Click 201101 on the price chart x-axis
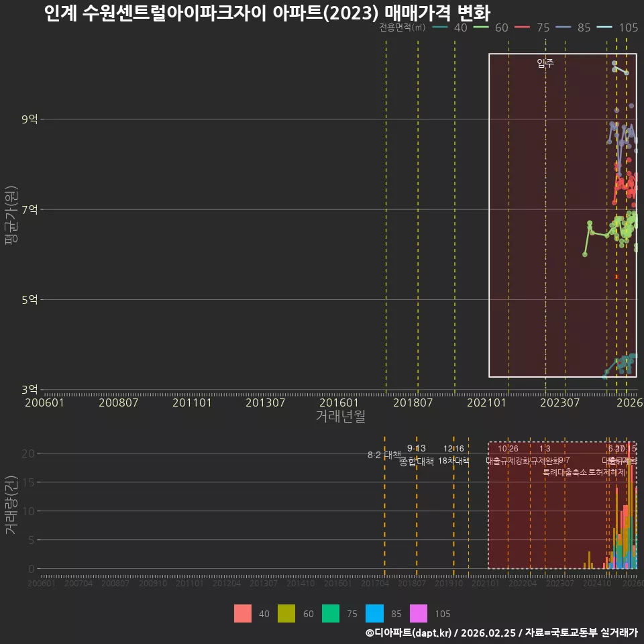644x644 pixels. pyautogui.click(x=192, y=402)
